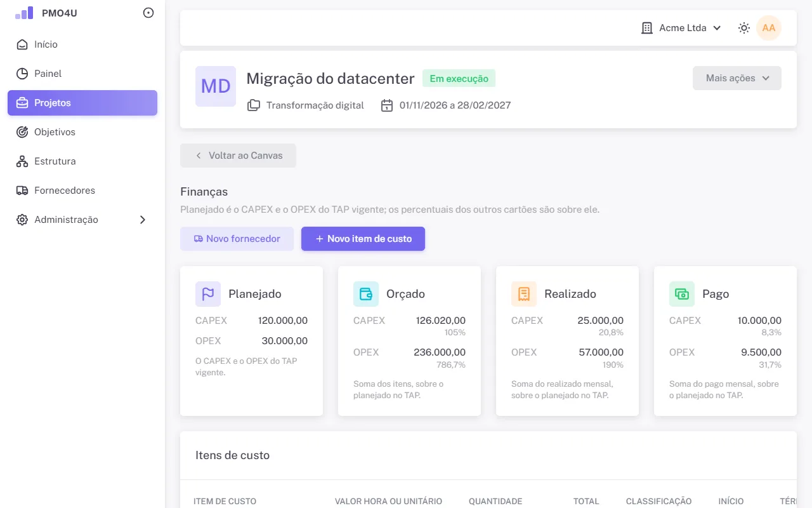Select Projetos in the sidebar
This screenshot has width=812, height=508.
pos(82,103)
